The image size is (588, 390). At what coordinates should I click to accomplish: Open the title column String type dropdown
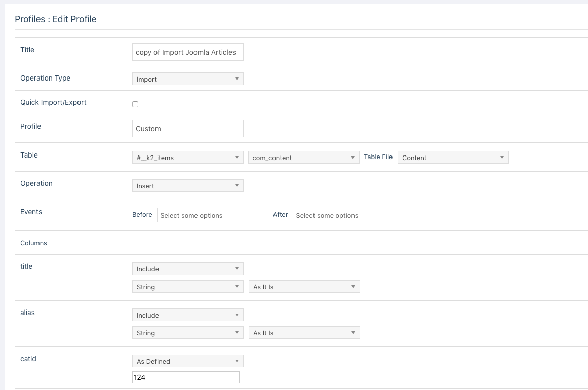187,287
